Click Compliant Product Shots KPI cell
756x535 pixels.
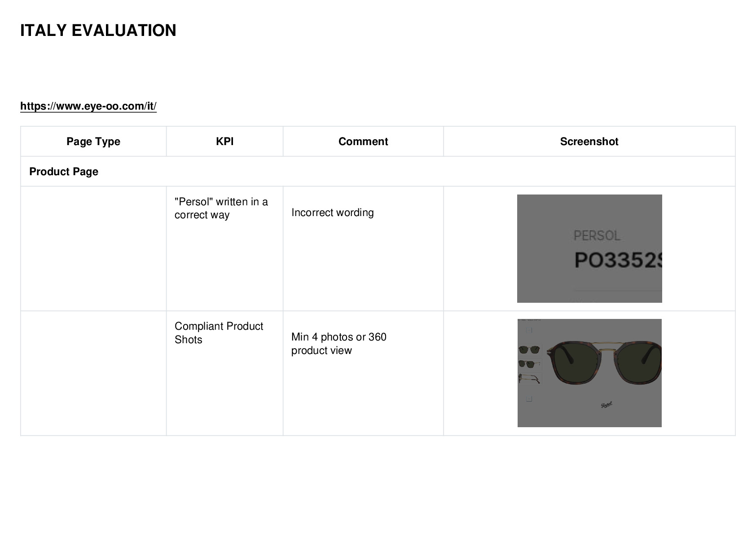click(224, 373)
